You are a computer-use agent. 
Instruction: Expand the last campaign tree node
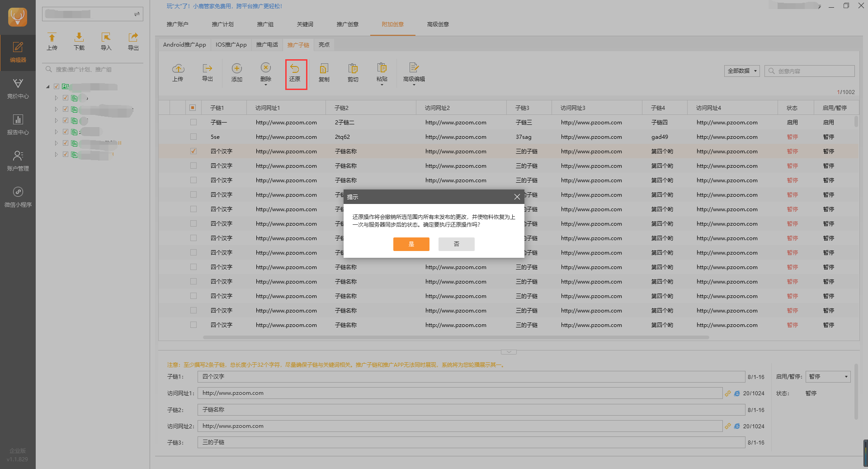(57, 154)
